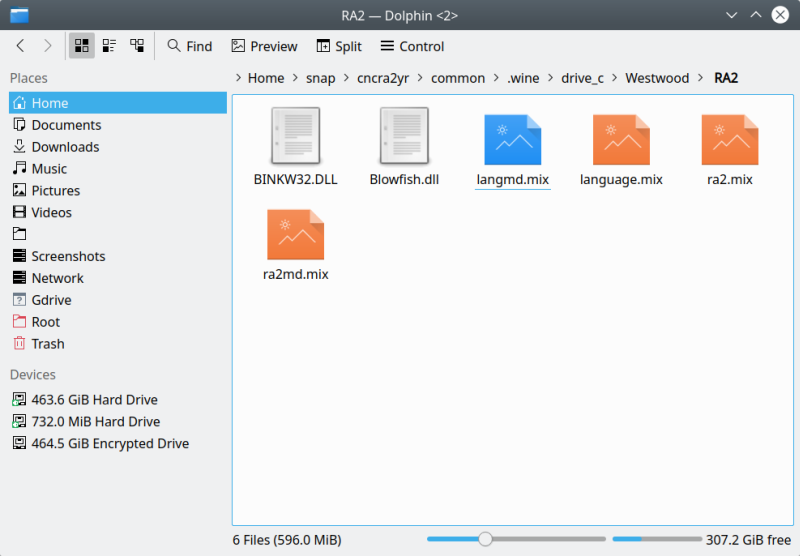Click the Places section header

(29, 78)
